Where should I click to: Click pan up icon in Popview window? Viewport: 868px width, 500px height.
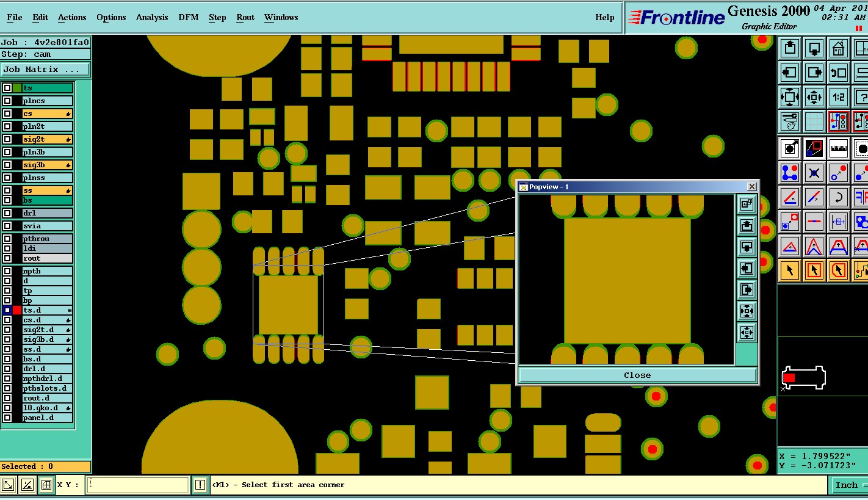pyautogui.click(x=747, y=225)
